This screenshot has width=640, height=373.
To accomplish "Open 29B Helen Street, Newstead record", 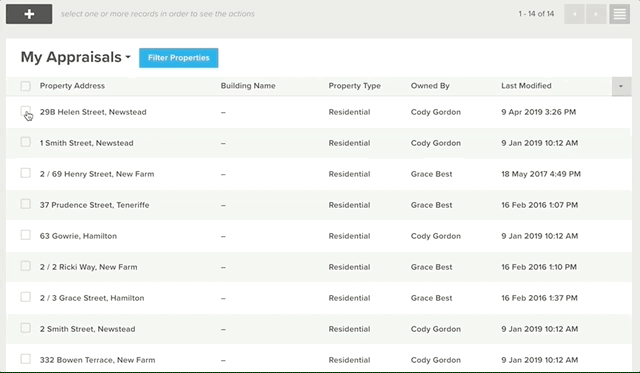I will click(93, 112).
